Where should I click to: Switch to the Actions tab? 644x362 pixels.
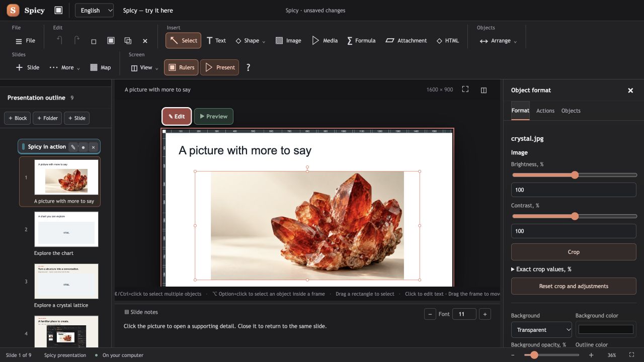tap(545, 111)
